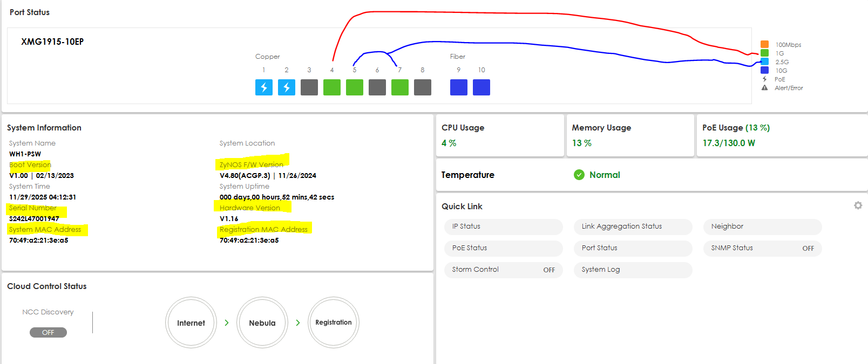Click the Nebula cloud status circle

coord(262,322)
